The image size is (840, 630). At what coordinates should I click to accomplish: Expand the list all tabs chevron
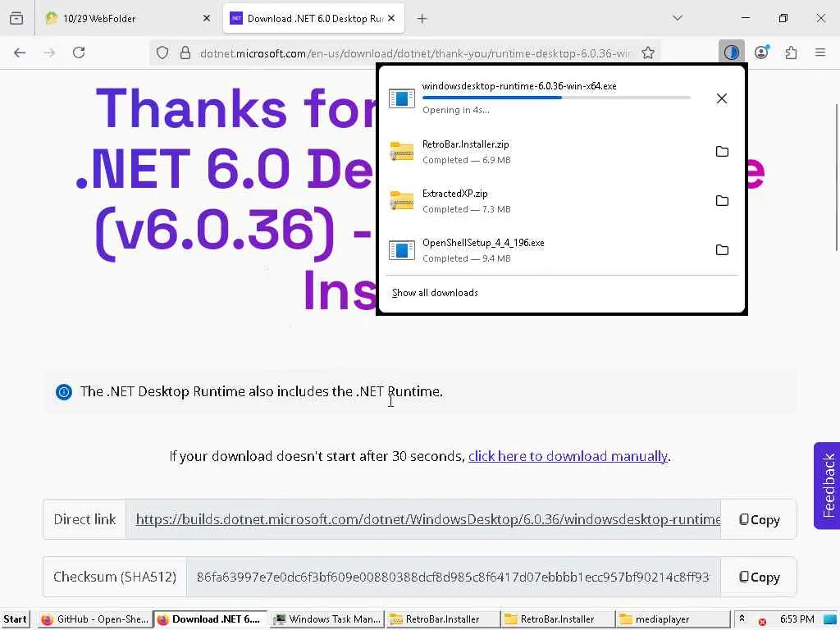pos(678,18)
